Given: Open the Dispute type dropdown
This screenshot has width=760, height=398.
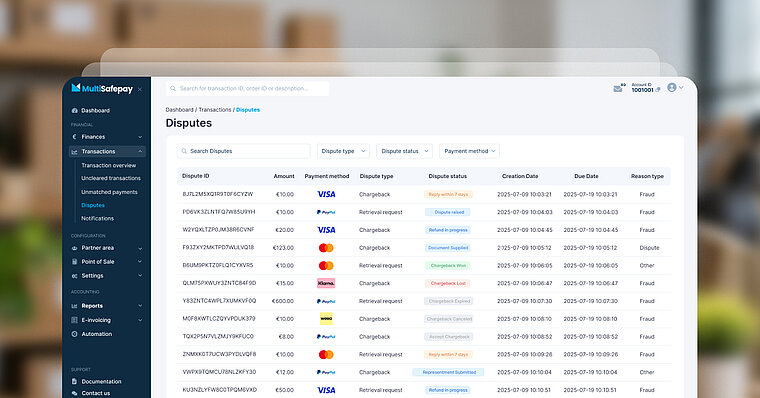Looking at the screenshot, I should click(x=343, y=151).
